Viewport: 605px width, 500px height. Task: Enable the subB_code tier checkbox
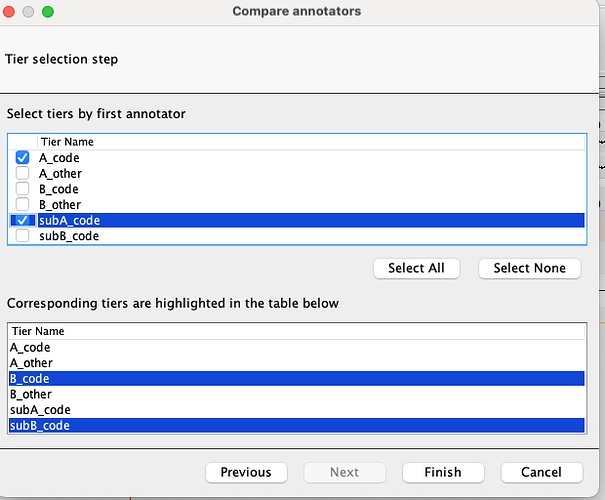[23, 236]
